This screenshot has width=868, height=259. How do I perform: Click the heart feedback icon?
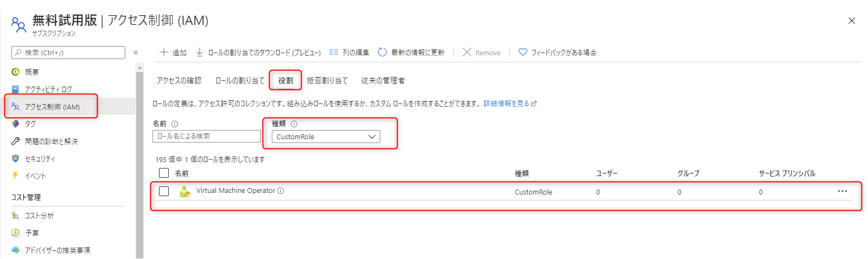[x=523, y=52]
